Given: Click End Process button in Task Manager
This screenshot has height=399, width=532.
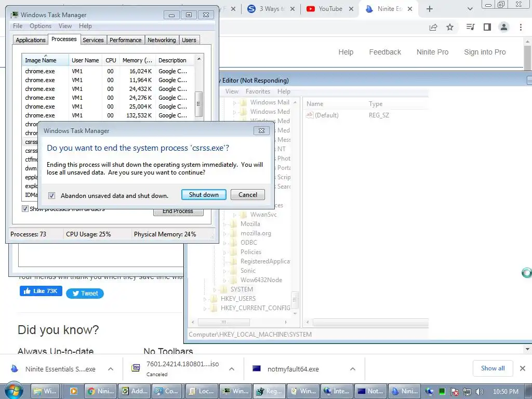Looking at the screenshot, I should click(178, 211).
